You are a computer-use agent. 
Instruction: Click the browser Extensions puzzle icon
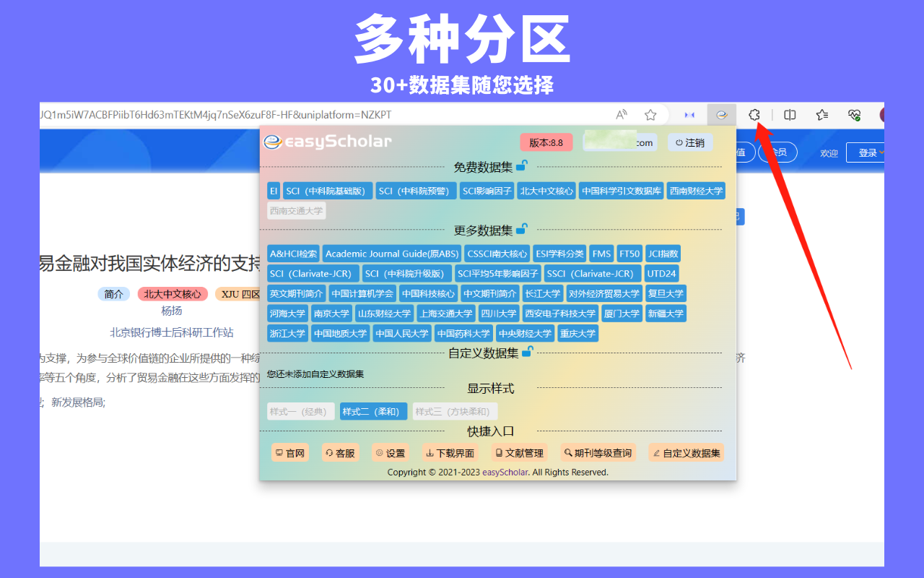point(754,114)
